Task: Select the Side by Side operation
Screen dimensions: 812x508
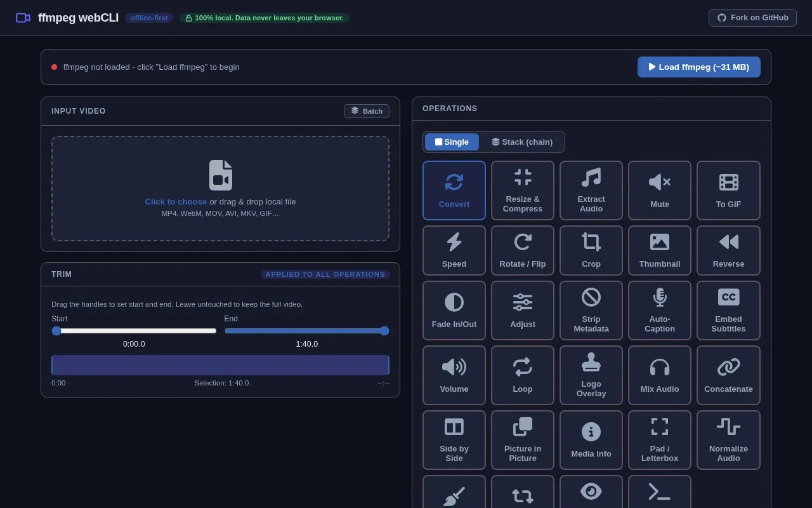Action: [454, 440]
